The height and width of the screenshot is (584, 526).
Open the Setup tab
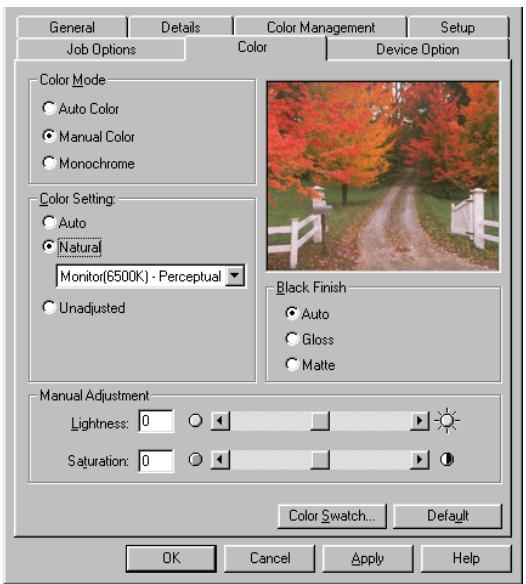[x=458, y=27]
